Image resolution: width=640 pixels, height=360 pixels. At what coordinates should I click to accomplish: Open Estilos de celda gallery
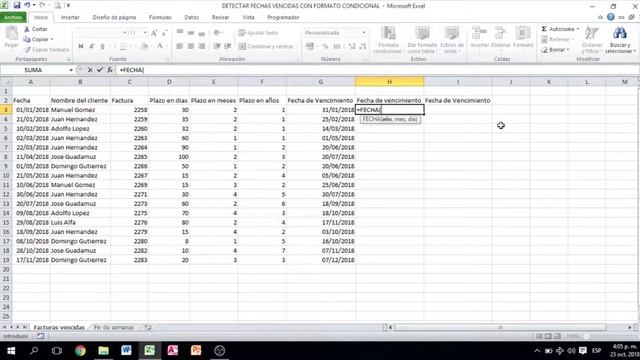(452, 40)
